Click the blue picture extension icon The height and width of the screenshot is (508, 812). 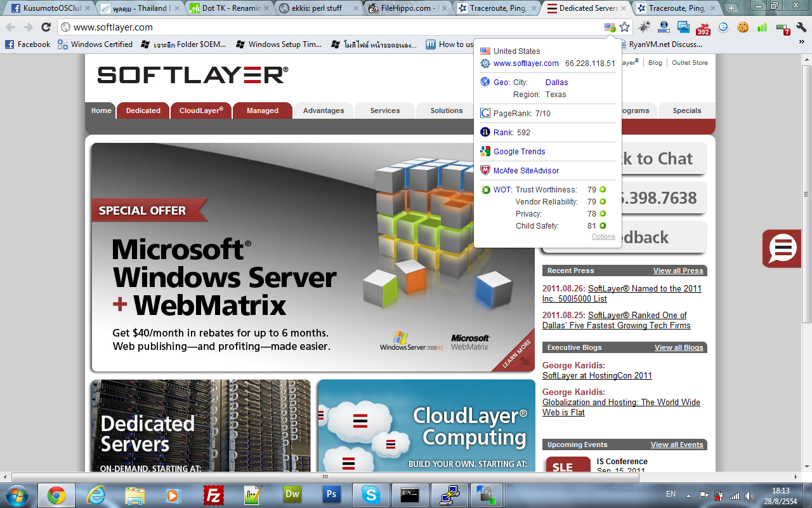tap(683, 27)
